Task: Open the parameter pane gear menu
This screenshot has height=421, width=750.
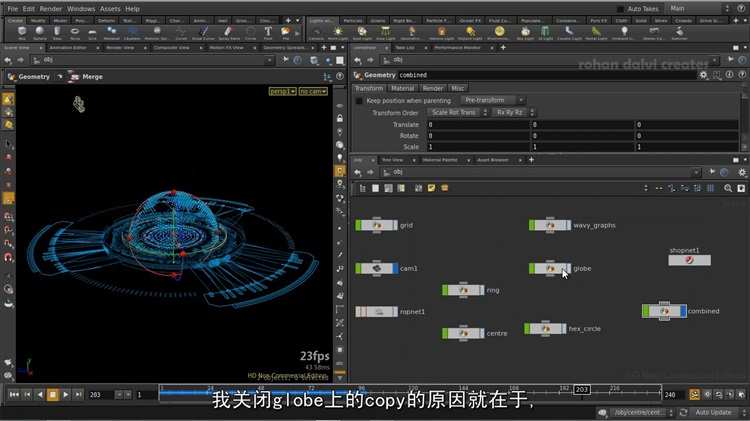Action: (704, 75)
